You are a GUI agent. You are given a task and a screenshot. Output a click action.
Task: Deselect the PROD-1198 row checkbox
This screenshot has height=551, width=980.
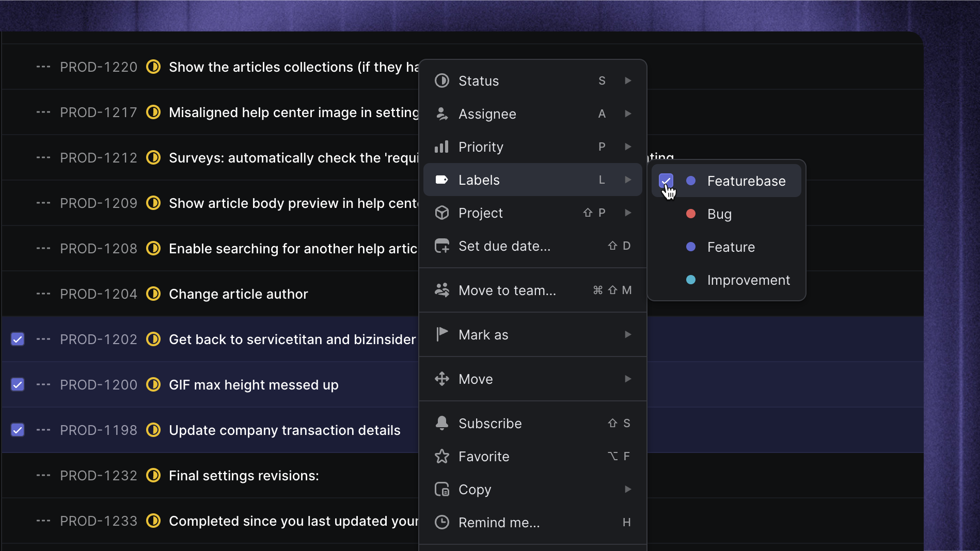pyautogui.click(x=18, y=430)
